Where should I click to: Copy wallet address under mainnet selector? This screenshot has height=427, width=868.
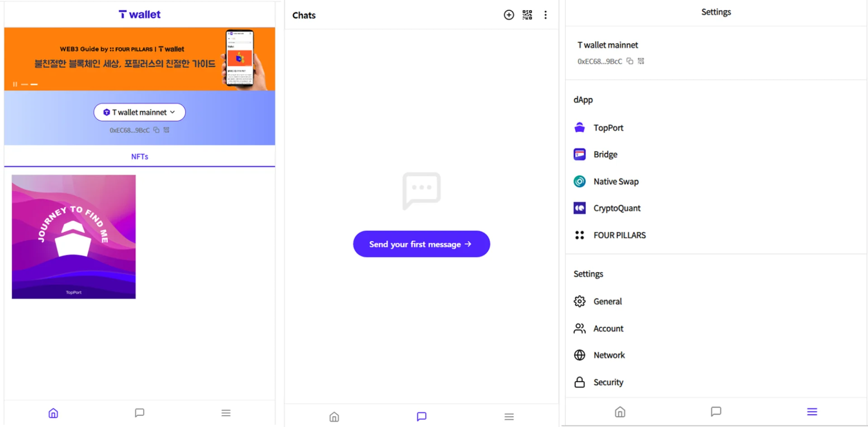[x=156, y=130]
